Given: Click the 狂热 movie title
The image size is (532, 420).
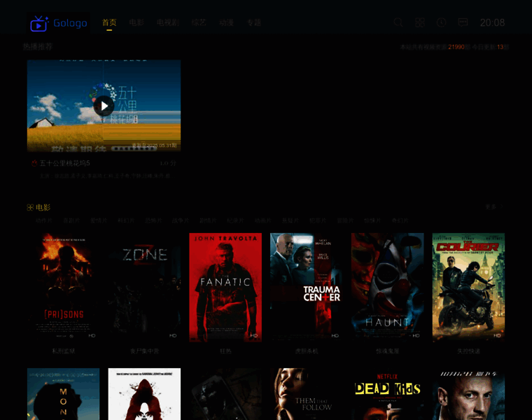Looking at the screenshot, I should pyautogui.click(x=225, y=351).
